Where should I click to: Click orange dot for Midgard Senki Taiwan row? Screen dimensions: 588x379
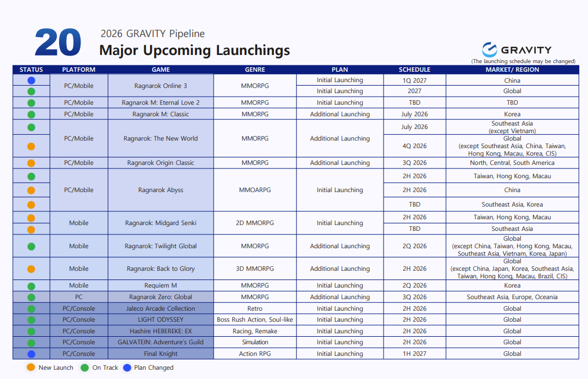tap(31, 218)
